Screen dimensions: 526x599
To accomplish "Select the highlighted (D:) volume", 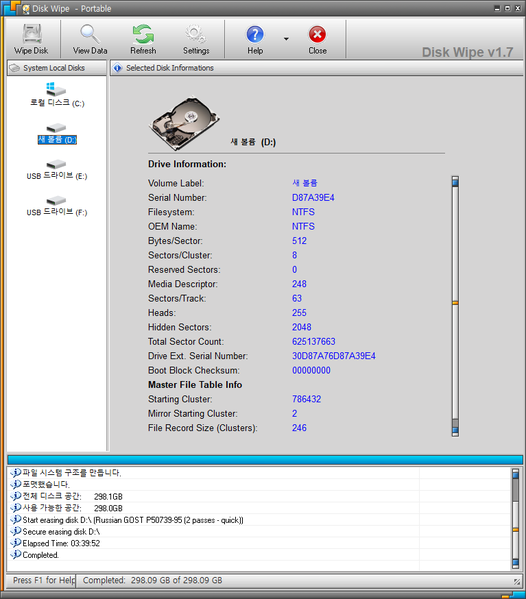I will pos(57,134).
